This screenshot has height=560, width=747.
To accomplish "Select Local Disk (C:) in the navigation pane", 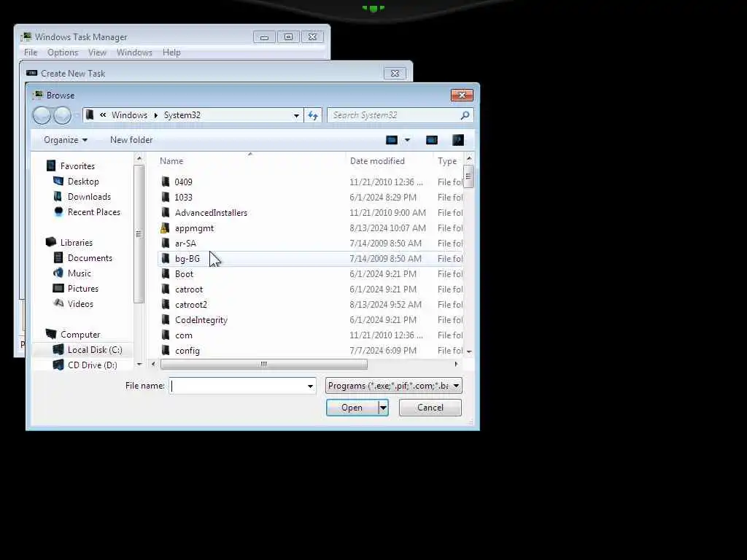I will pyautogui.click(x=95, y=349).
